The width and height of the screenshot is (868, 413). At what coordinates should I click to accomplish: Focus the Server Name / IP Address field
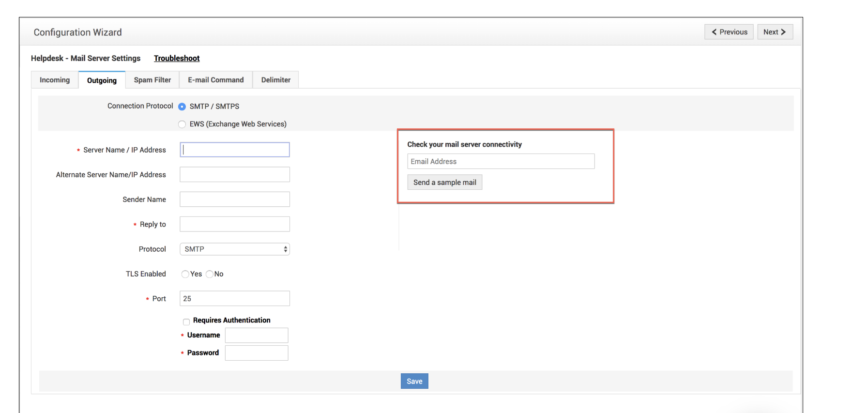235,150
